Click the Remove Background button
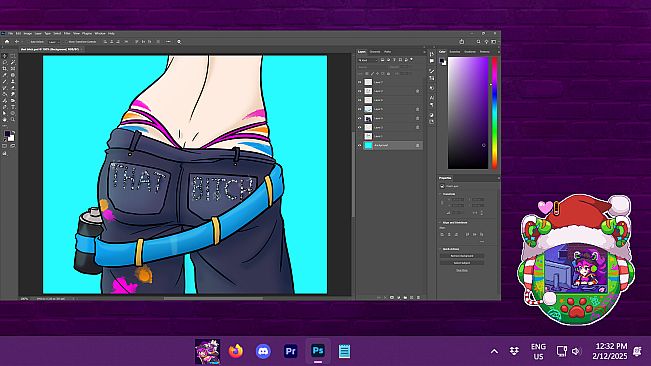 click(462, 256)
